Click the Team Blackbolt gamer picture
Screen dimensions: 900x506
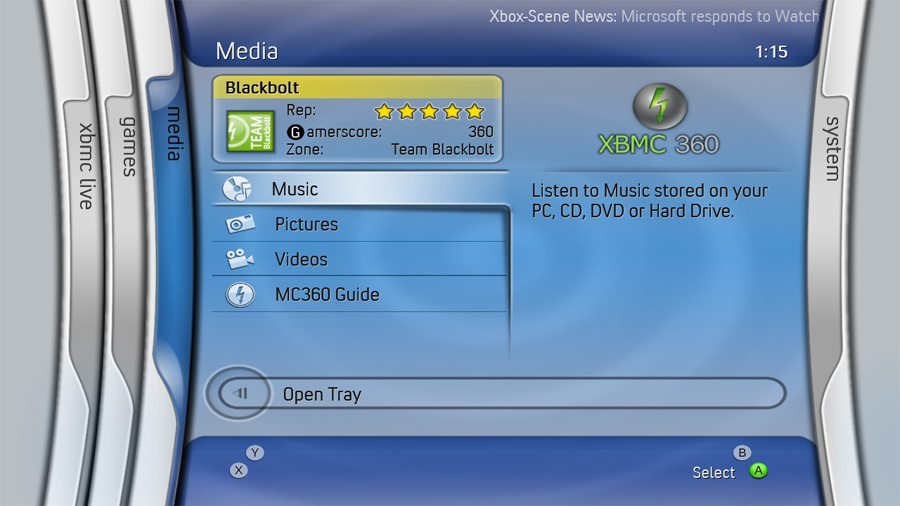(250, 131)
